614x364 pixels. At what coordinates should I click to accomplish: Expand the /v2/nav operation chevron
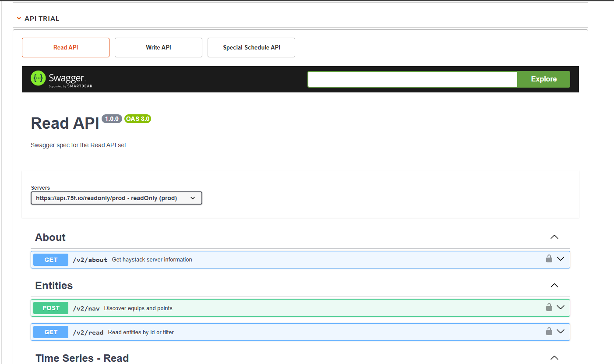click(x=561, y=307)
